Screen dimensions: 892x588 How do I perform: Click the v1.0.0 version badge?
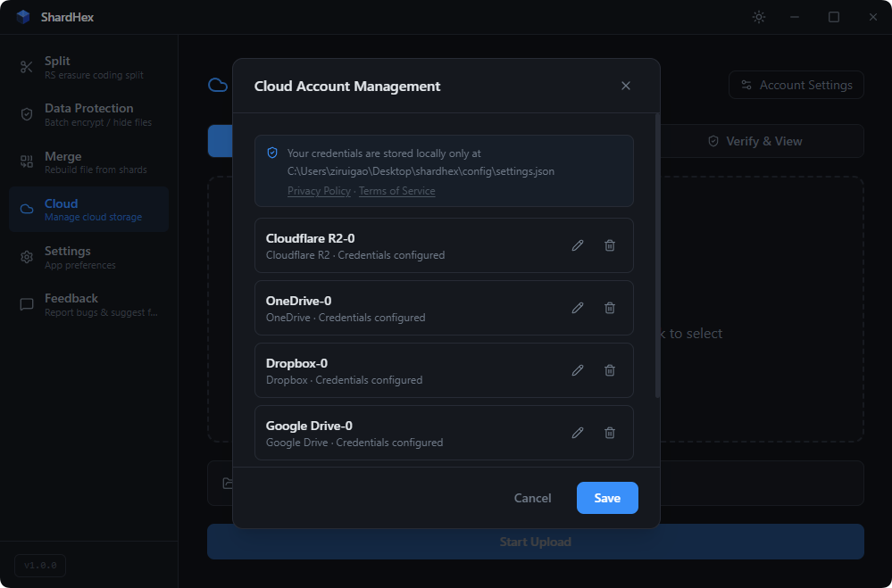tap(40, 566)
